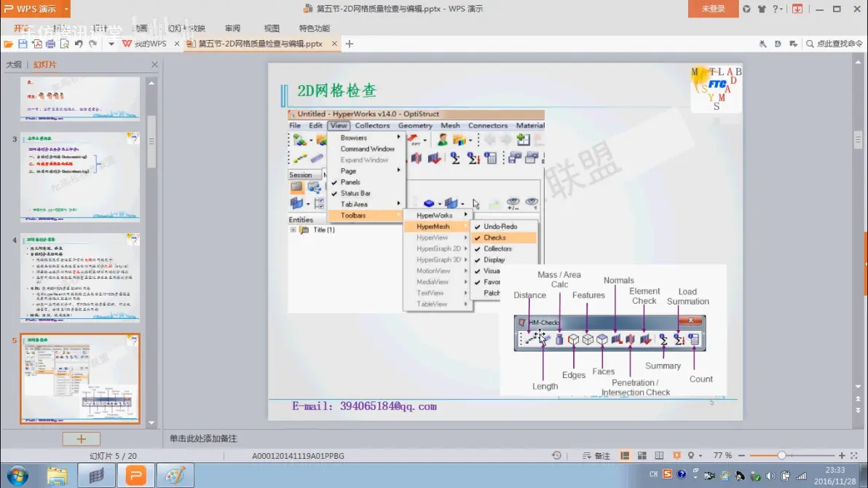
Task: Click the 77 % zoom level
Action: [x=722, y=455]
